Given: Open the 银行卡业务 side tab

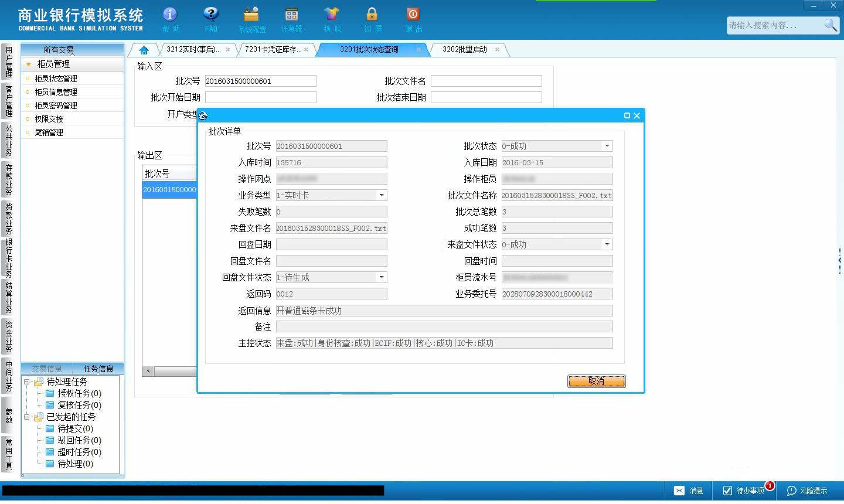Looking at the screenshot, I should click(x=9, y=258).
